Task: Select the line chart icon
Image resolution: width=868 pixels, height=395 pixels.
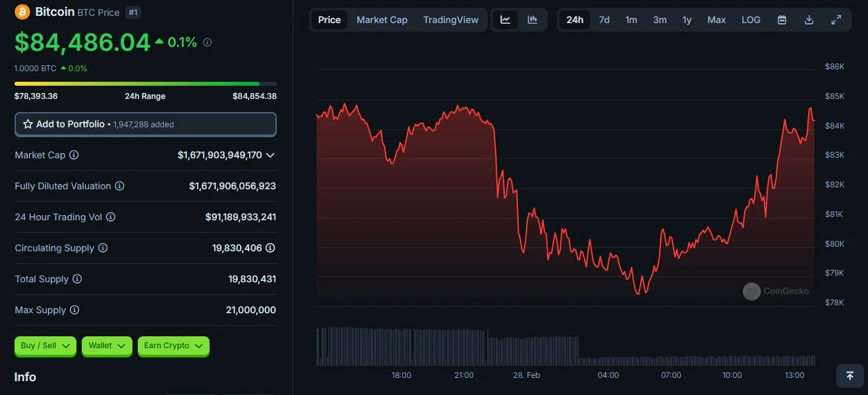Action: coord(505,20)
